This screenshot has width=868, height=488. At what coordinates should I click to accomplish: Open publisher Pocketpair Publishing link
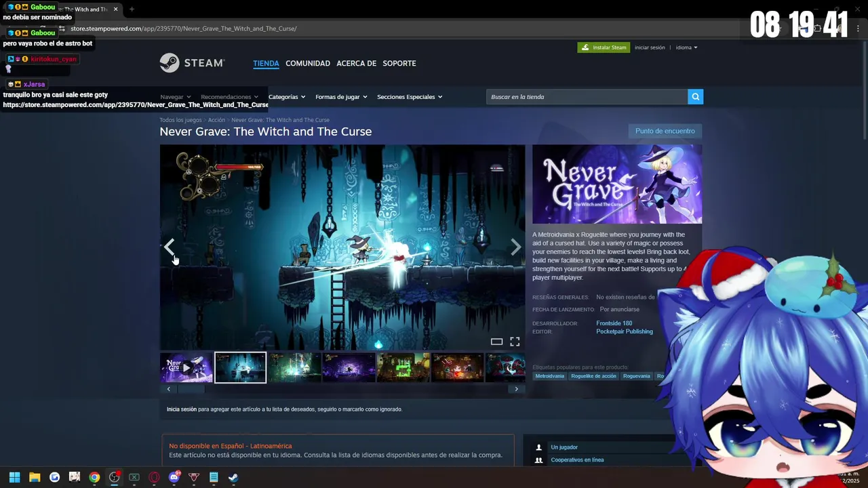625,331
